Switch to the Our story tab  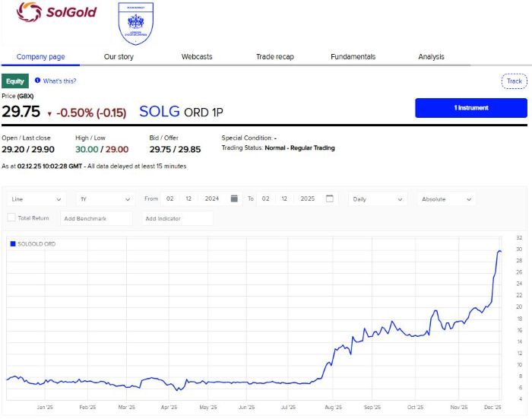(x=119, y=57)
